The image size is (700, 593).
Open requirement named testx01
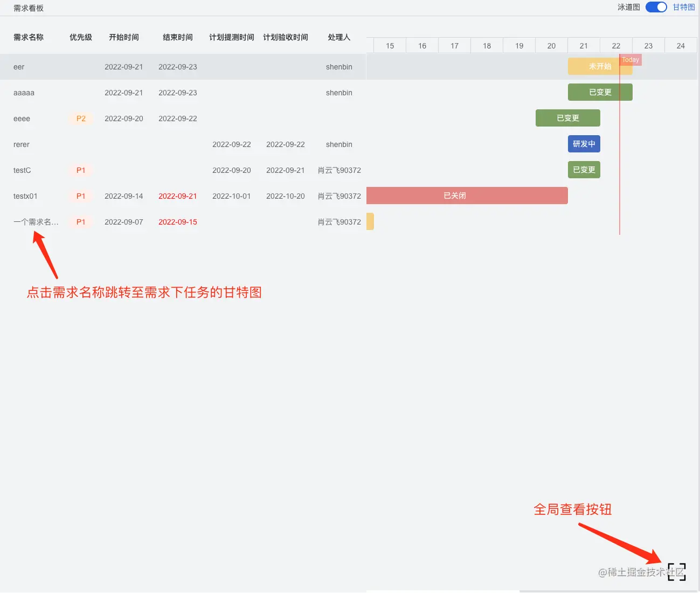[25, 196]
